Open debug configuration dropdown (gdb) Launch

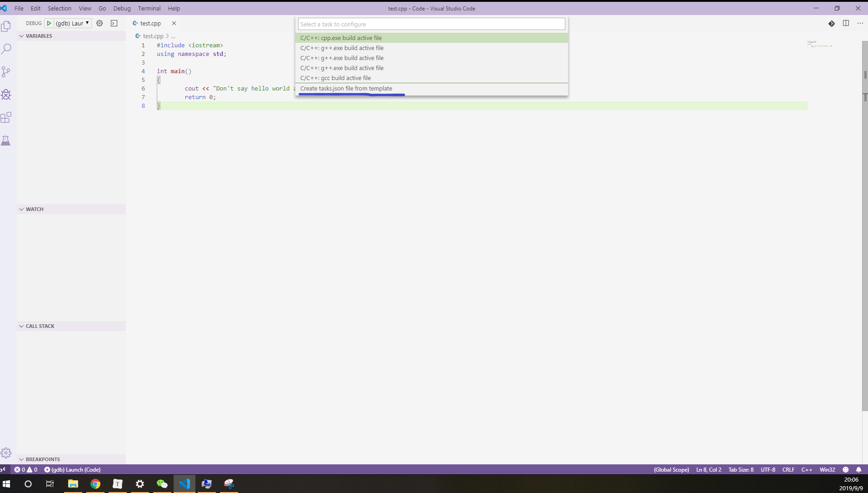[73, 23]
